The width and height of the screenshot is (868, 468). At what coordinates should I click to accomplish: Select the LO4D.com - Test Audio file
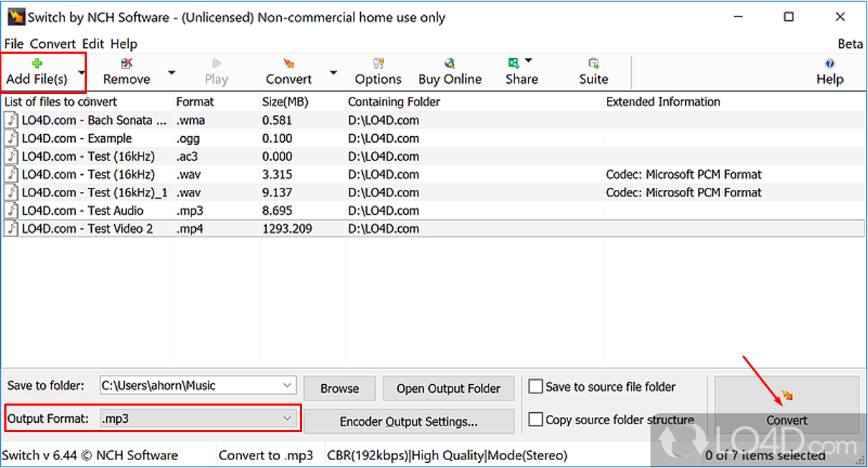433,211
